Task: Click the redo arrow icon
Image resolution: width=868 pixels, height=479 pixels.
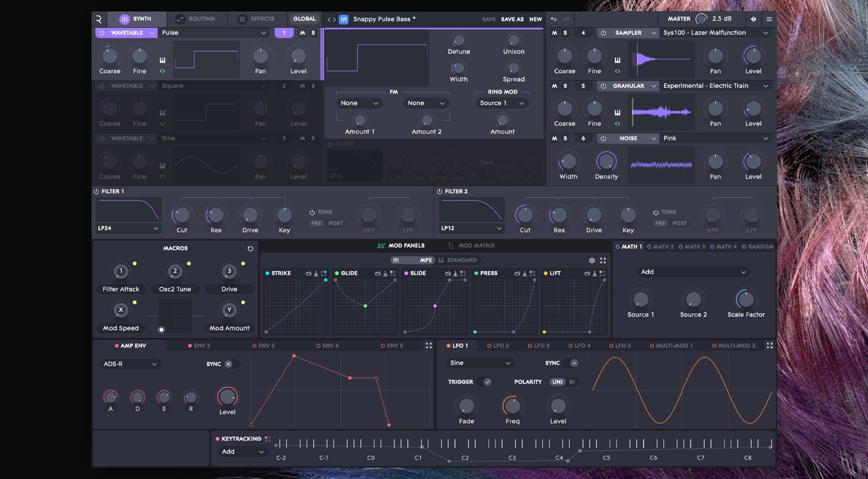Action: [x=566, y=19]
